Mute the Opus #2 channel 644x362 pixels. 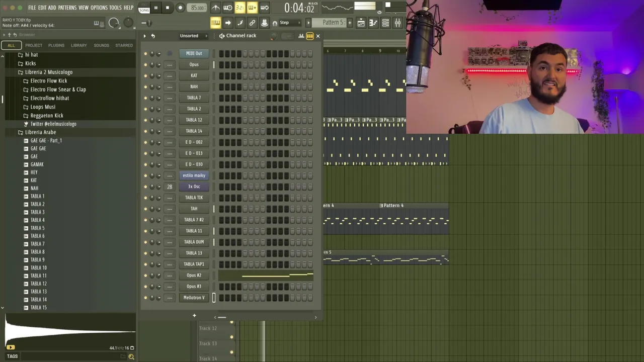145,276
